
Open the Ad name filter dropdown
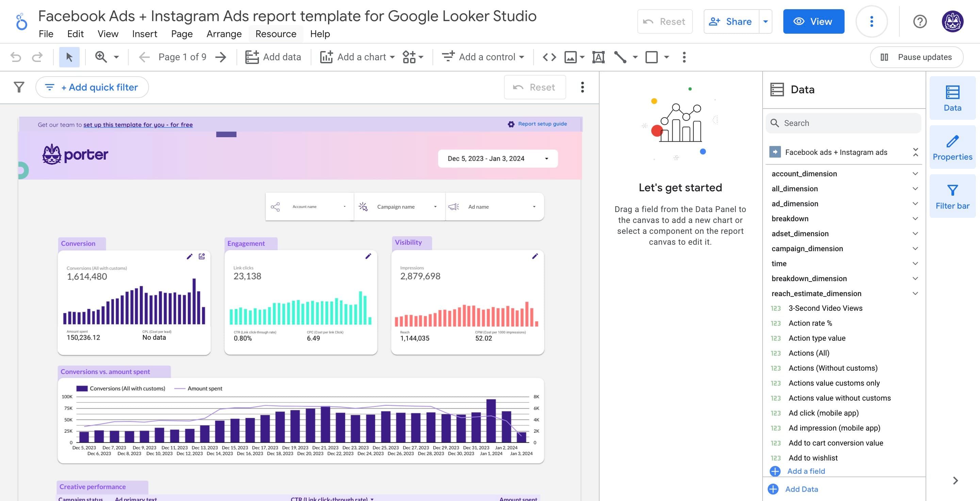tap(494, 207)
